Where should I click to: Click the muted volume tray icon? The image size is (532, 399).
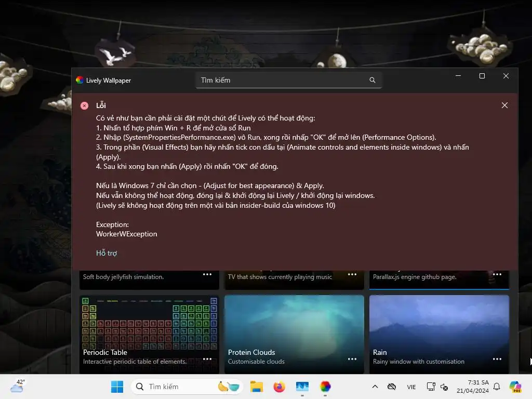pos(444,387)
